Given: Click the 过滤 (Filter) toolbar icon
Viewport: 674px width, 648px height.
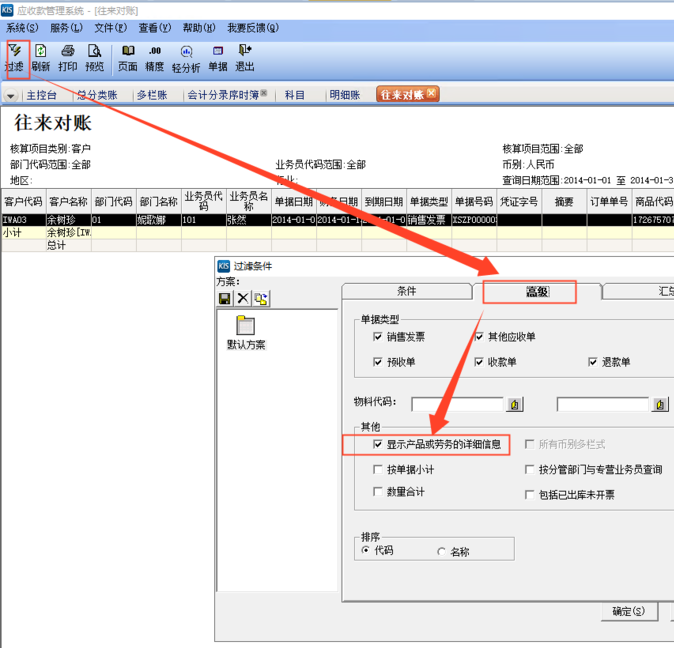Looking at the screenshot, I should click(16, 57).
